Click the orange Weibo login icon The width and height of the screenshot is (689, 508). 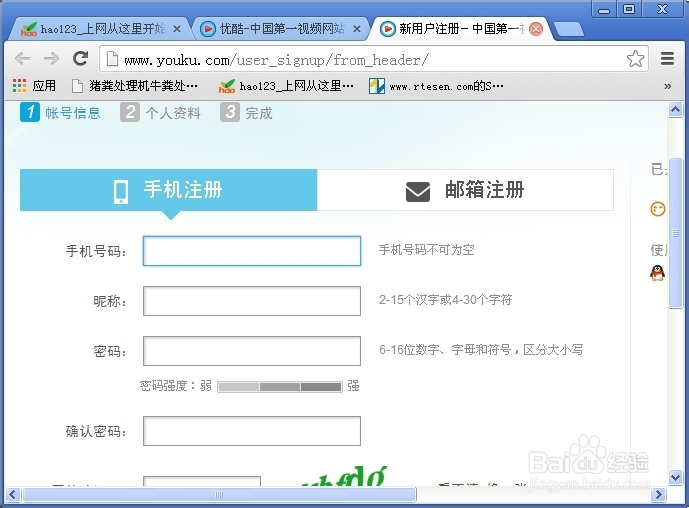pyautogui.click(x=658, y=209)
